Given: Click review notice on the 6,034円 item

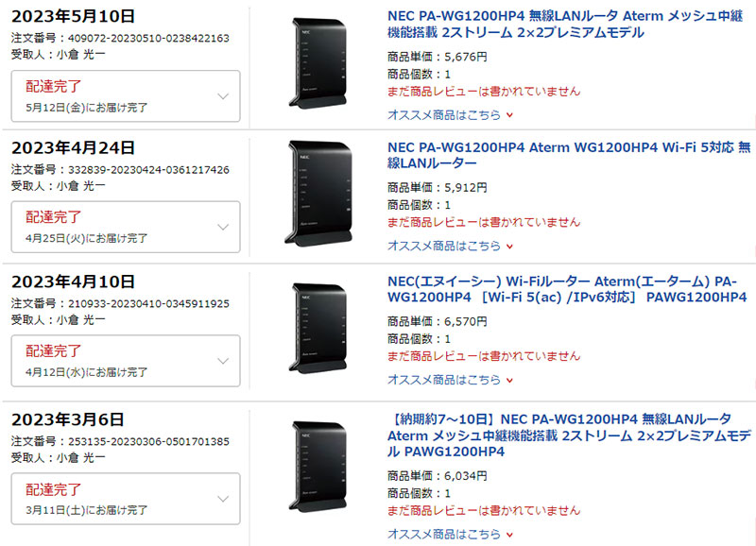Looking at the screenshot, I should pyautogui.click(x=484, y=510).
